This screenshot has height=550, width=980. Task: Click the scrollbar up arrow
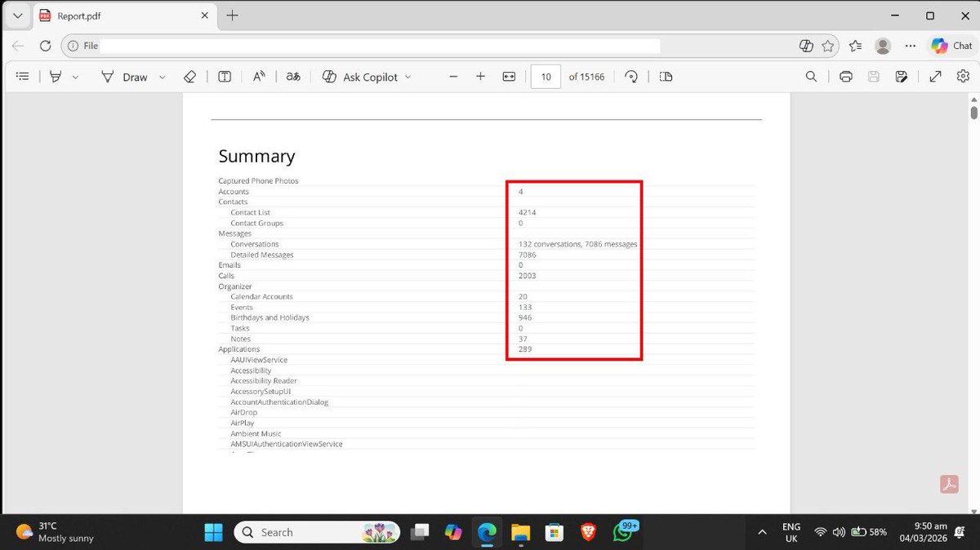tap(973, 98)
